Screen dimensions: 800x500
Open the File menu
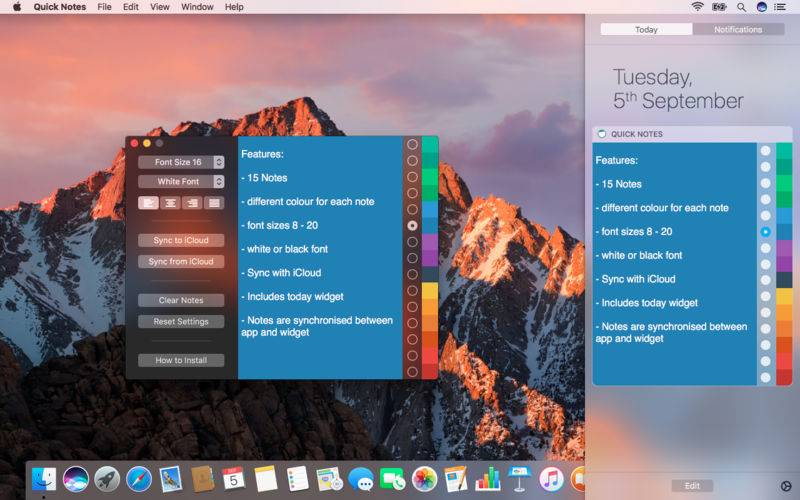pyautogui.click(x=104, y=7)
